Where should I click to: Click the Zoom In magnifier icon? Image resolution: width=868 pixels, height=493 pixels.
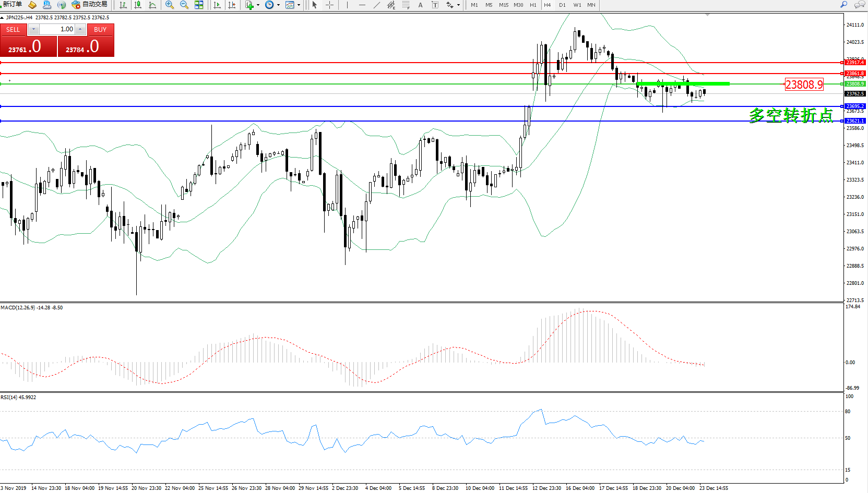tap(169, 5)
